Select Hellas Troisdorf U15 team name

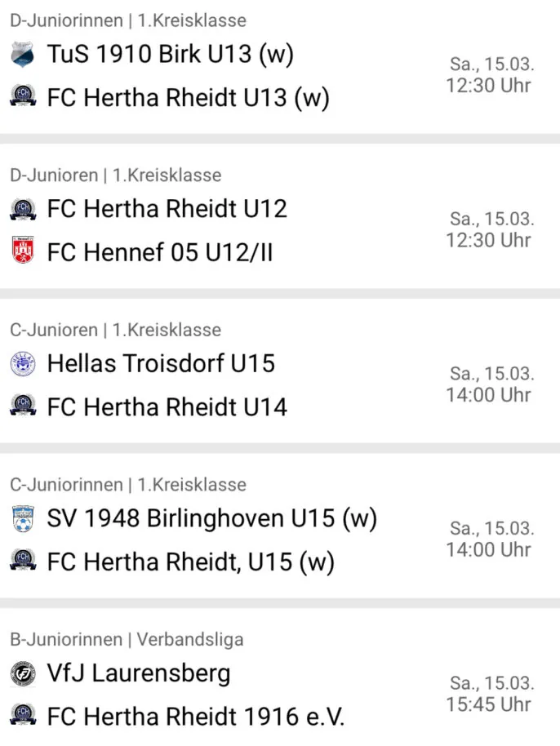point(161,363)
